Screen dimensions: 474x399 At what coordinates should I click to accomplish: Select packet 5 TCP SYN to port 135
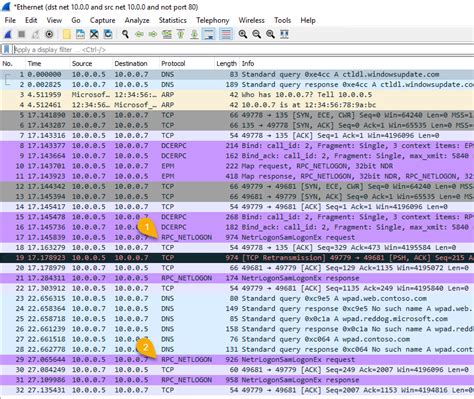pos(237,115)
